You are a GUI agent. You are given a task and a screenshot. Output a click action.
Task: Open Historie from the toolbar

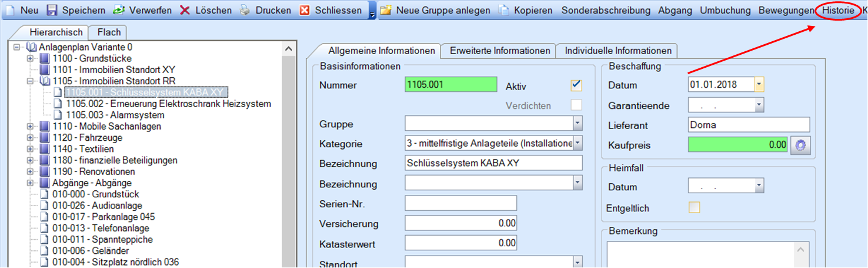[x=838, y=11]
